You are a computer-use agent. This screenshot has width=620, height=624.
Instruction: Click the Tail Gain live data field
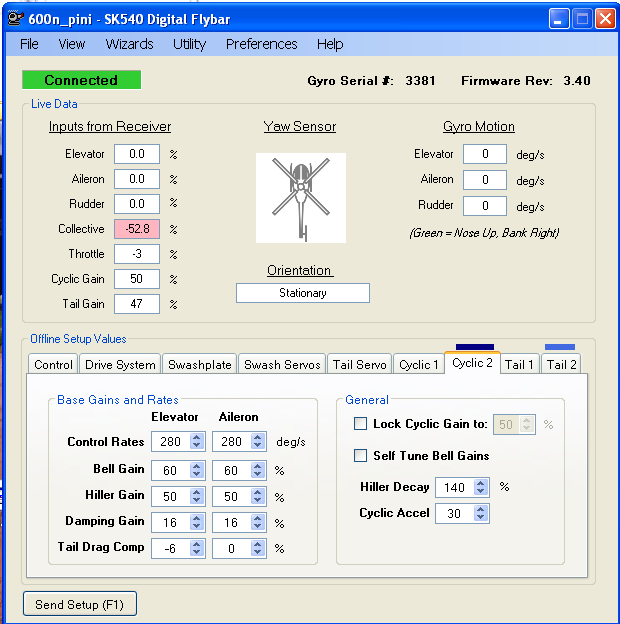tap(137, 304)
